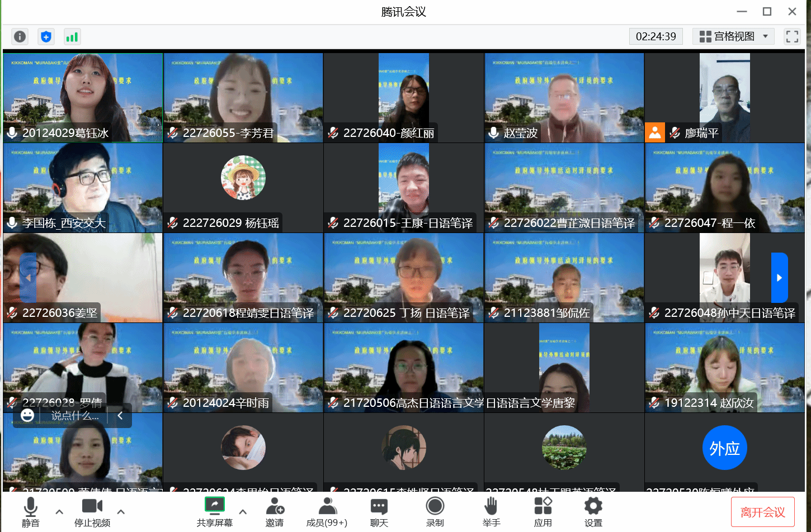The height and width of the screenshot is (532, 811).
Task: Open the 设置 settings gear
Action: (x=593, y=512)
